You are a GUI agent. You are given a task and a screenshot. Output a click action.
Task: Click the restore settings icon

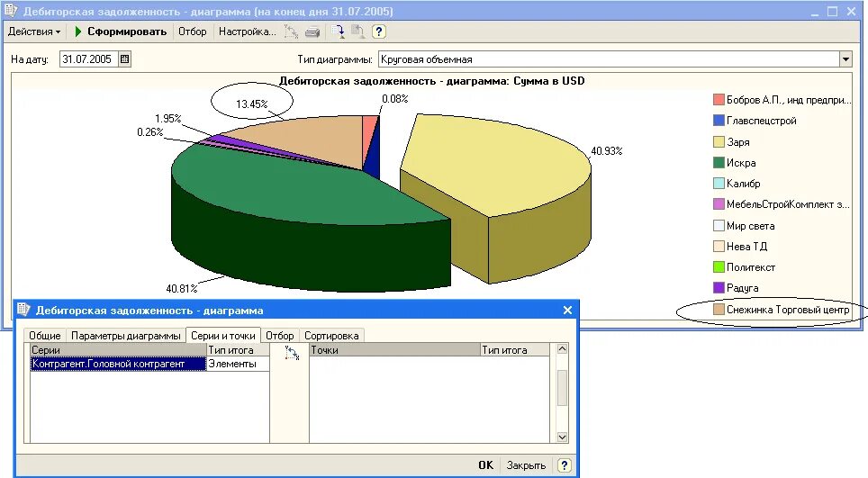(x=357, y=32)
